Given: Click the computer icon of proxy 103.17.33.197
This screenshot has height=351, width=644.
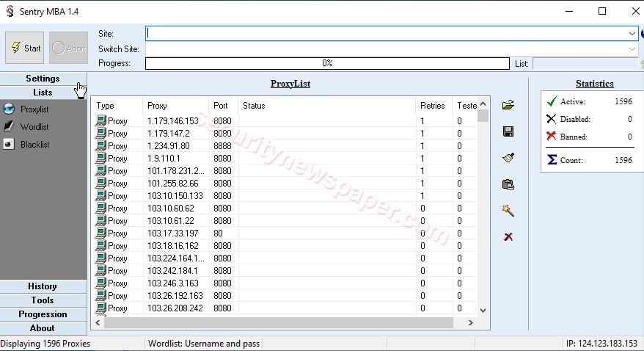Looking at the screenshot, I should click(x=101, y=233).
